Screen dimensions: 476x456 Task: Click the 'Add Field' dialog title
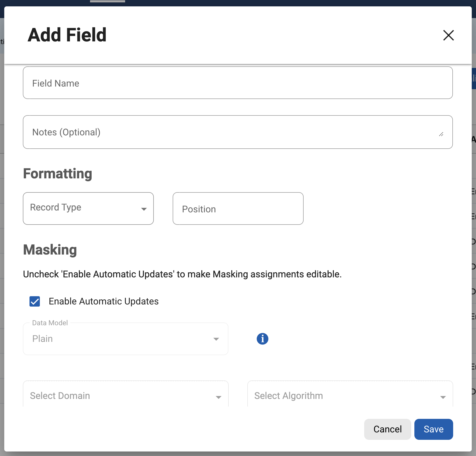(x=67, y=35)
